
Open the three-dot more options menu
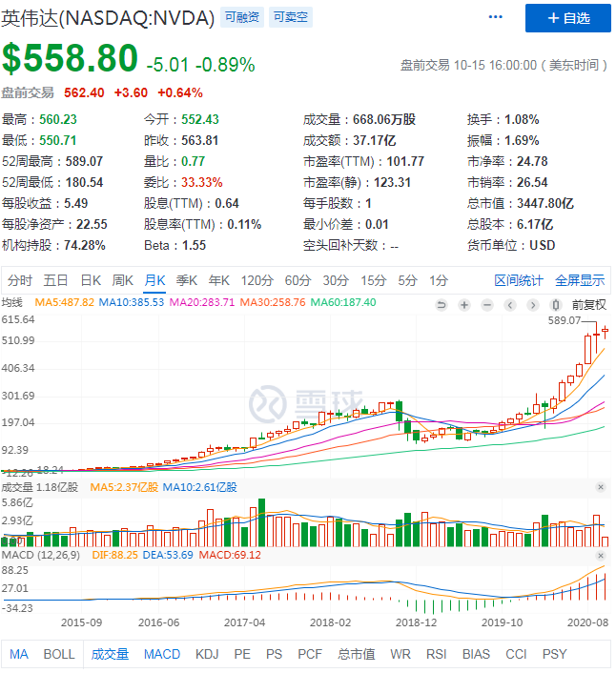coord(495,17)
